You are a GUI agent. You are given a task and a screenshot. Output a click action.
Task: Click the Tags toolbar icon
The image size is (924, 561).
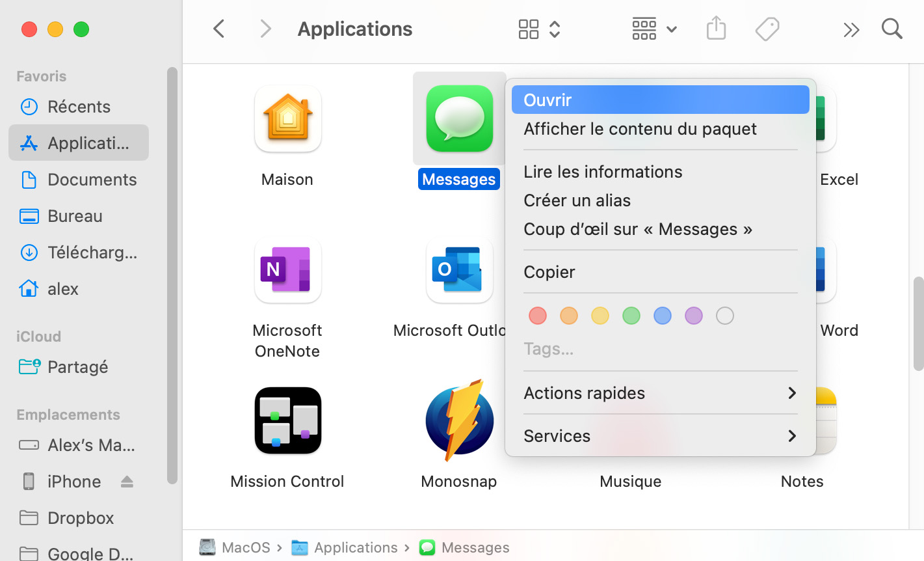coord(767,29)
